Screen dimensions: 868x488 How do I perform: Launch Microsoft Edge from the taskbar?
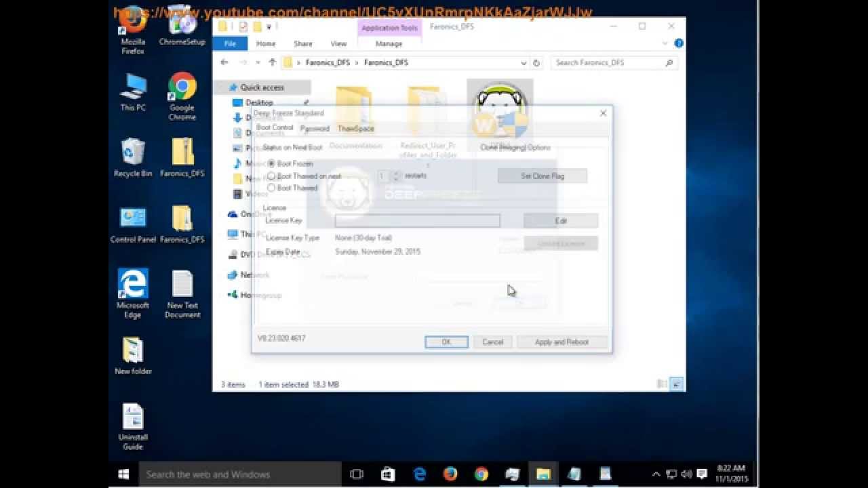point(418,474)
